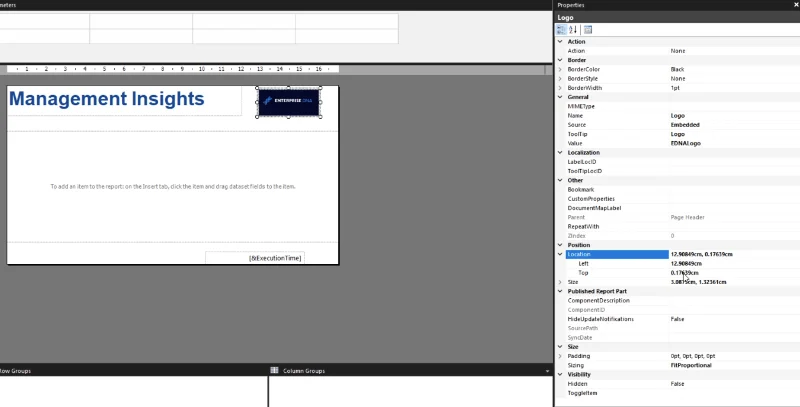Collapse the Border category

click(x=560, y=60)
